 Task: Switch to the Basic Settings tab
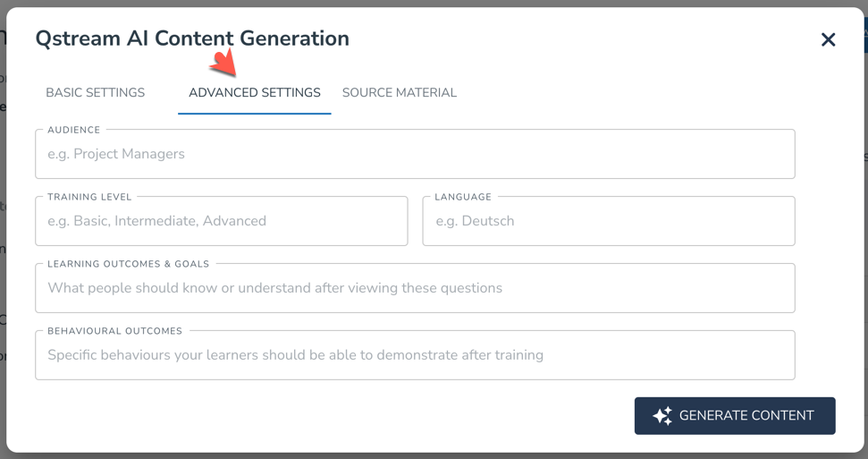(x=96, y=92)
